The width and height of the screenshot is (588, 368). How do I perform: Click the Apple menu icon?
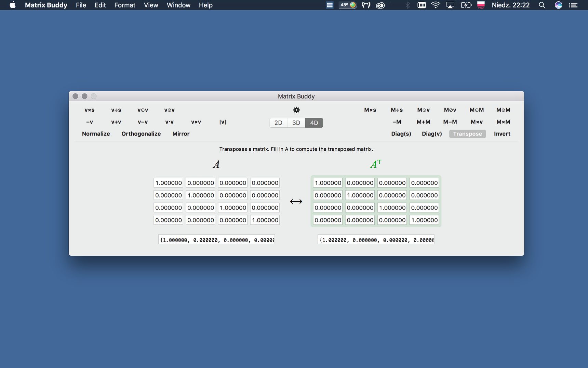(x=13, y=5)
